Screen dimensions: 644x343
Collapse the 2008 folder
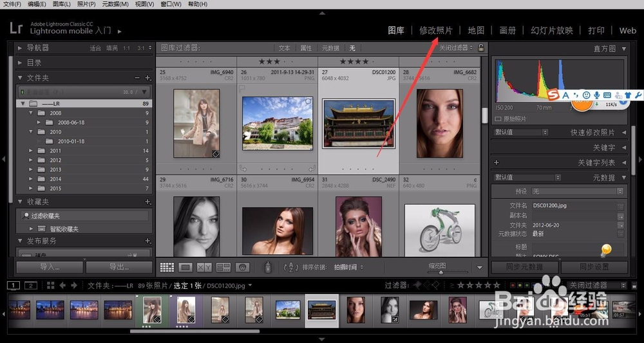tap(31, 113)
